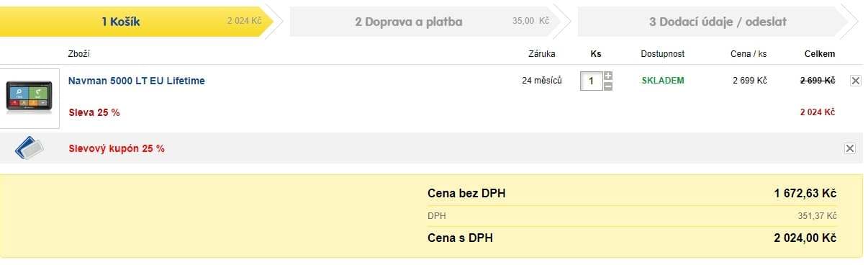
Task: Click the Cena s DPH total row
Action: coord(632,238)
